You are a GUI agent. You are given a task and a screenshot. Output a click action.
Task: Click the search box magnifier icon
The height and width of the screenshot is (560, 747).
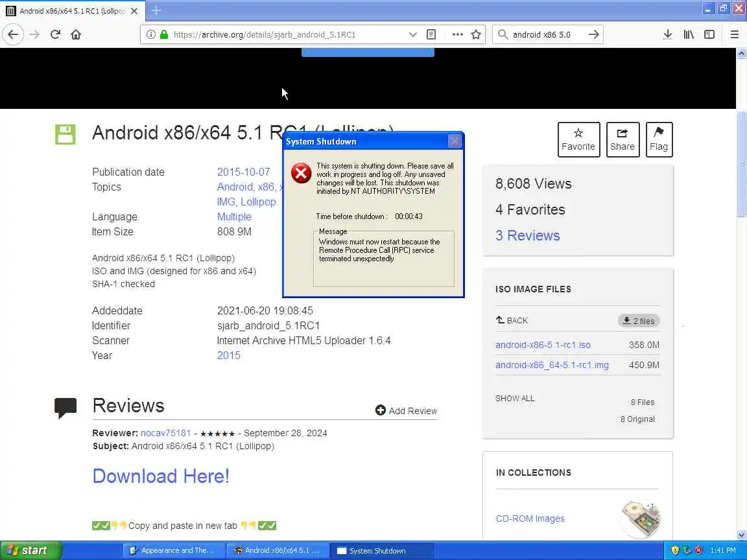tap(502, 34)
